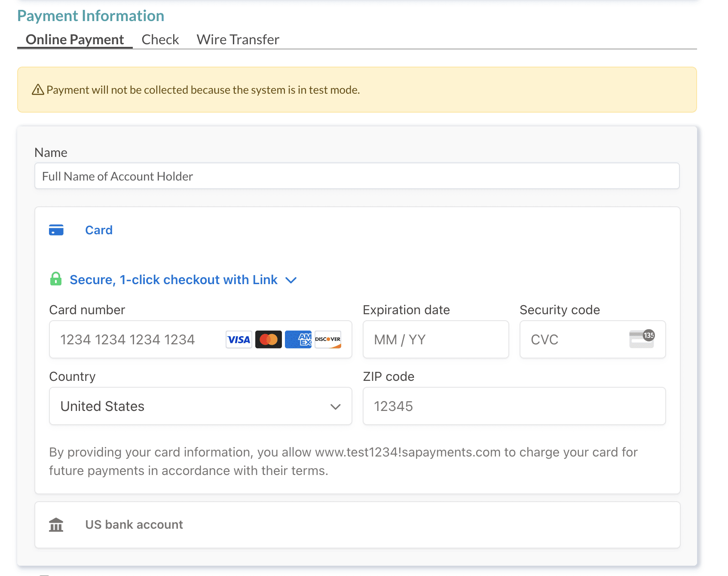The image size is (728, 576).
Task: Click the Mastercard logo icon
Action: pos(269,340)
